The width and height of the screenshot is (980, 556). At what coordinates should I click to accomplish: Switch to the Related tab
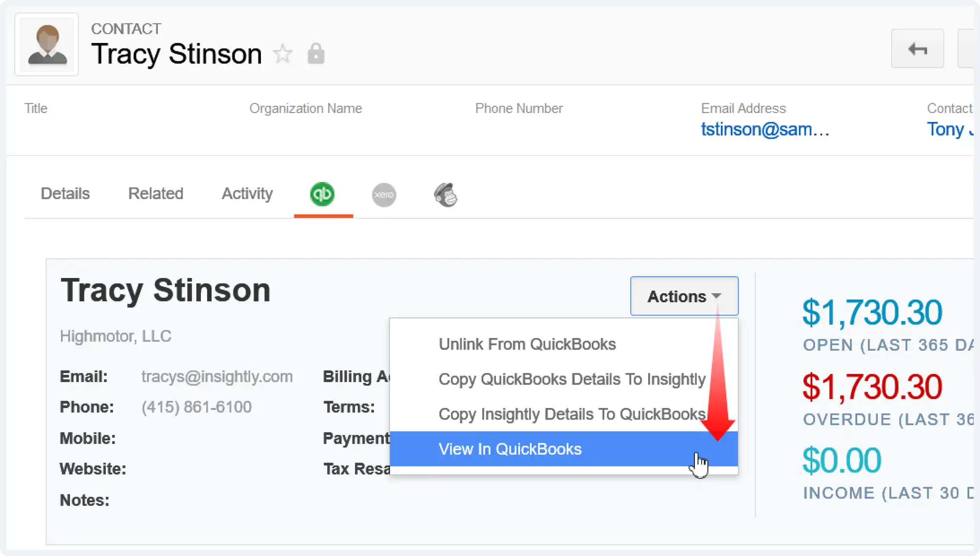point(156,194)
